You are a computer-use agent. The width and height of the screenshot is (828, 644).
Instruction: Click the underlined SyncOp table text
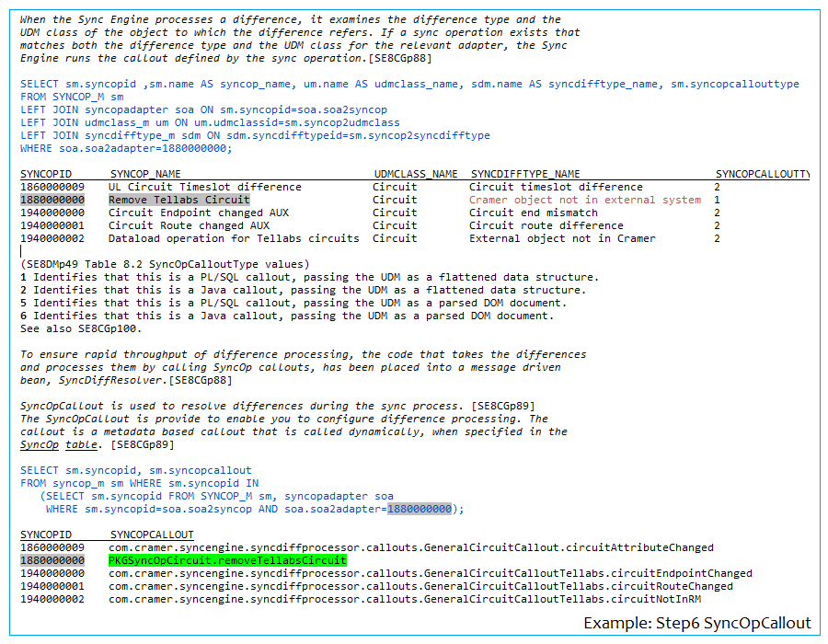coord(61,444)
